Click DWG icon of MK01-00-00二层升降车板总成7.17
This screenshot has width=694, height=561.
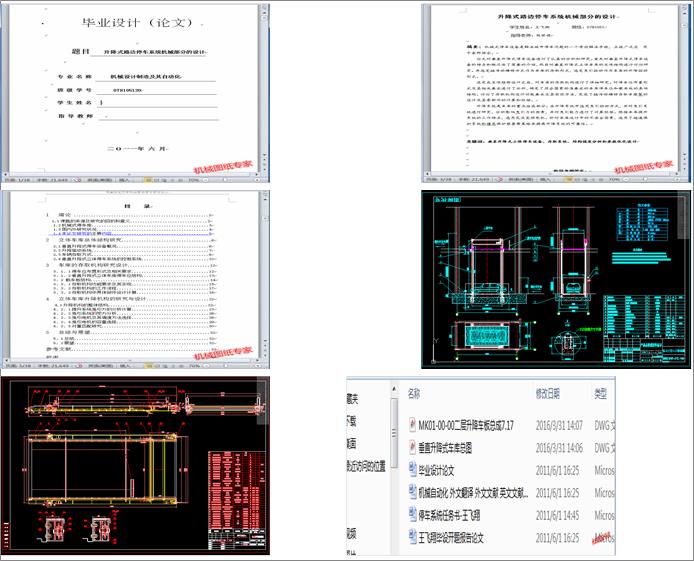pyautogui.click(x=412, y=425)
